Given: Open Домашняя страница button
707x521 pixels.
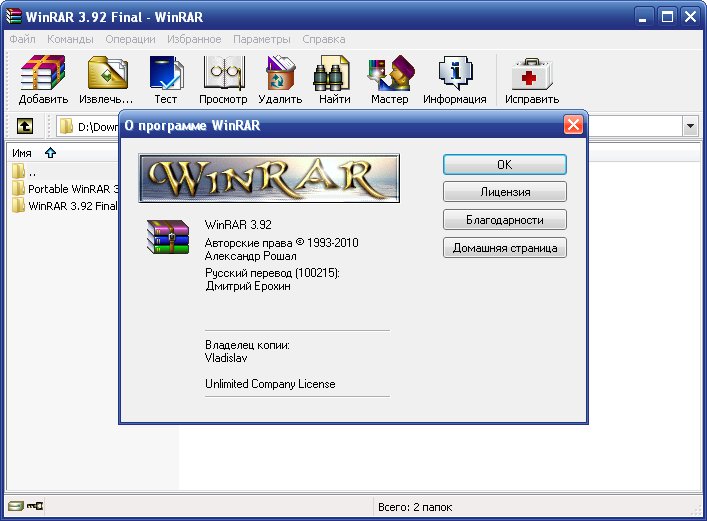Looking at the screenshot, I should pos(505,248).
